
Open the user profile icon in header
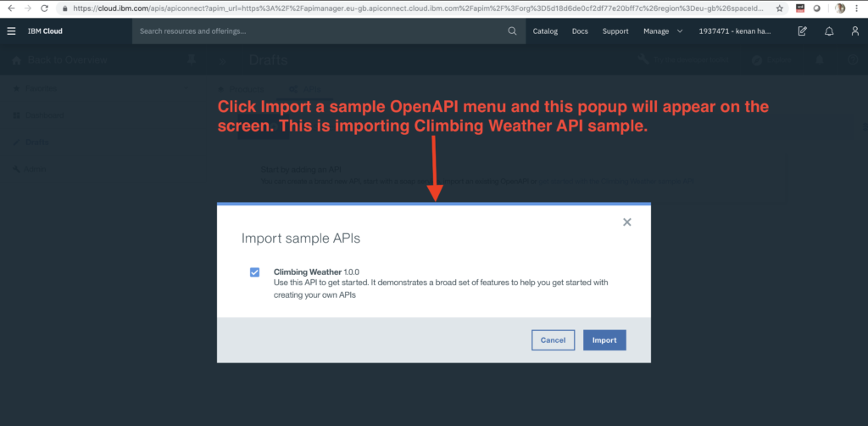point(855,31)
